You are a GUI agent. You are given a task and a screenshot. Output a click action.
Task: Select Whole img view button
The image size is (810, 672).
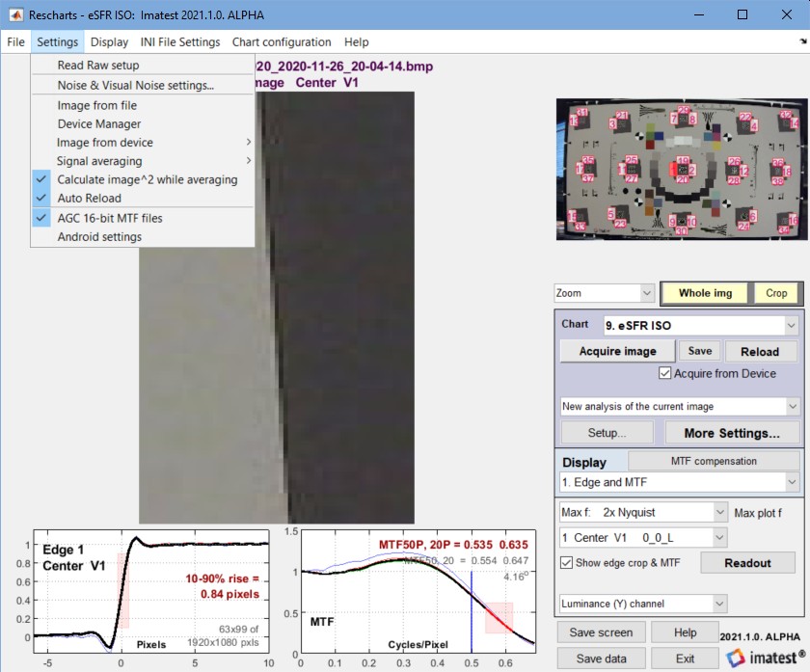[705, 293]
